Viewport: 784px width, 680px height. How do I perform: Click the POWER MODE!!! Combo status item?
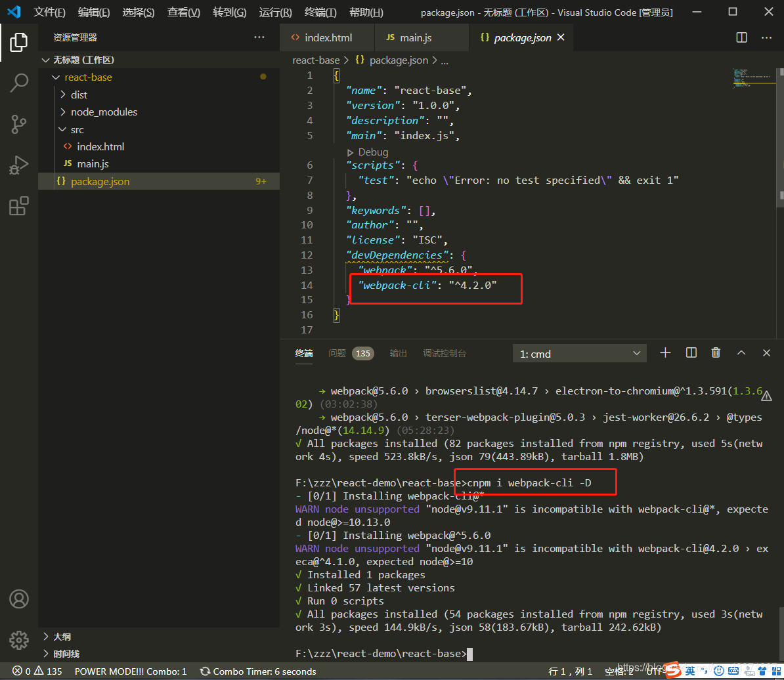[x=131, y=671]
